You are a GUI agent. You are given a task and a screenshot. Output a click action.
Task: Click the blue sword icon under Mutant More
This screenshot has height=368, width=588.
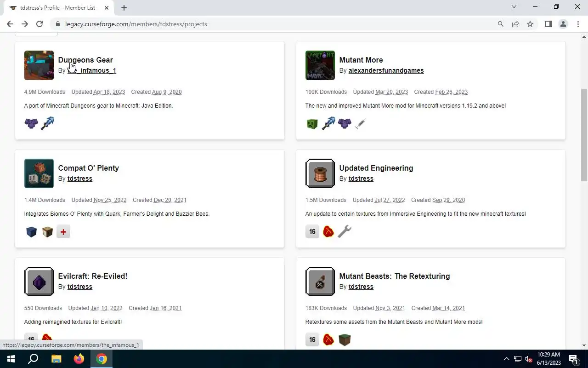[x=328, y=123]
